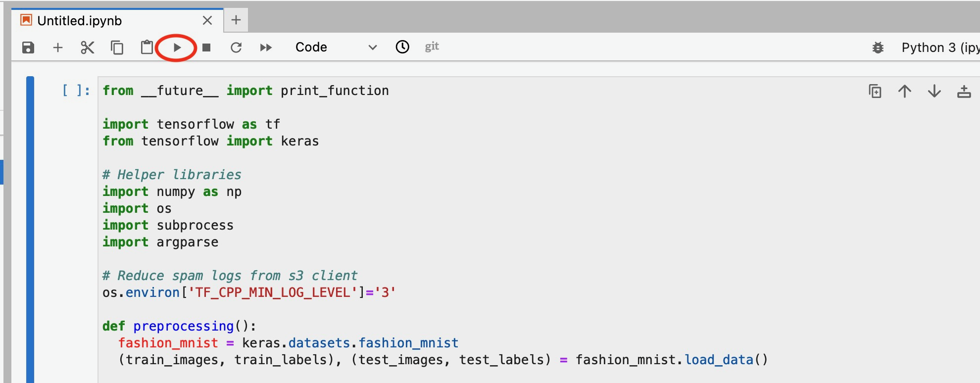Move the cell down with the arrow
Screen dimensions: 980x383
[934, 92]
